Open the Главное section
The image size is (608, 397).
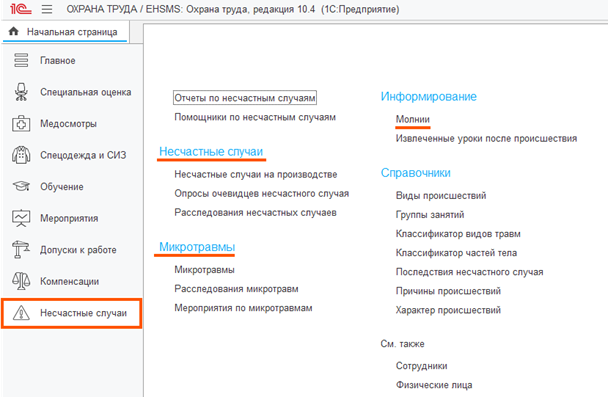coord(57,60)
